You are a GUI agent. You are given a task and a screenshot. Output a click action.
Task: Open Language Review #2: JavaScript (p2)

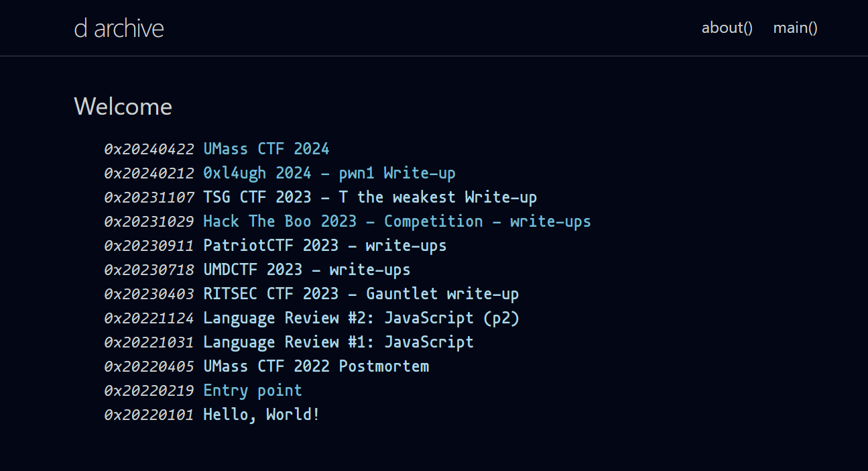[x=361, y=318]
